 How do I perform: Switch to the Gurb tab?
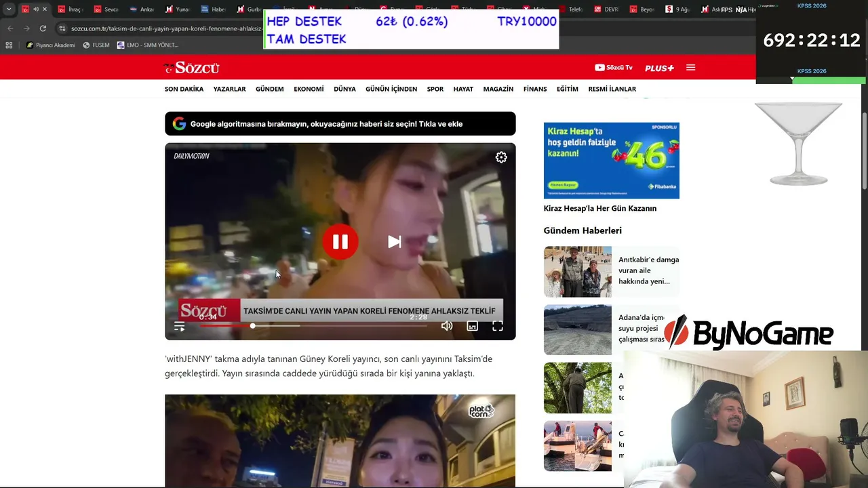(250, 9)
